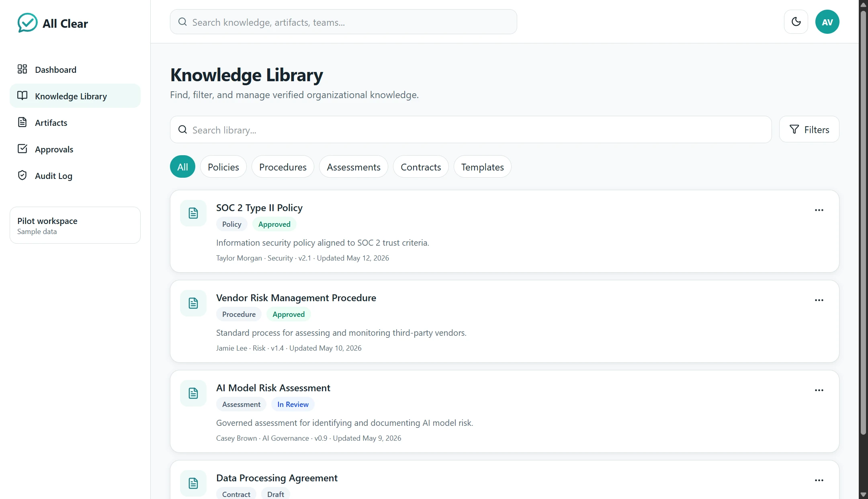Click 'Standard process for assessing' description
Viewport: 868px width, 499px height.
click(x=341, y=333)
